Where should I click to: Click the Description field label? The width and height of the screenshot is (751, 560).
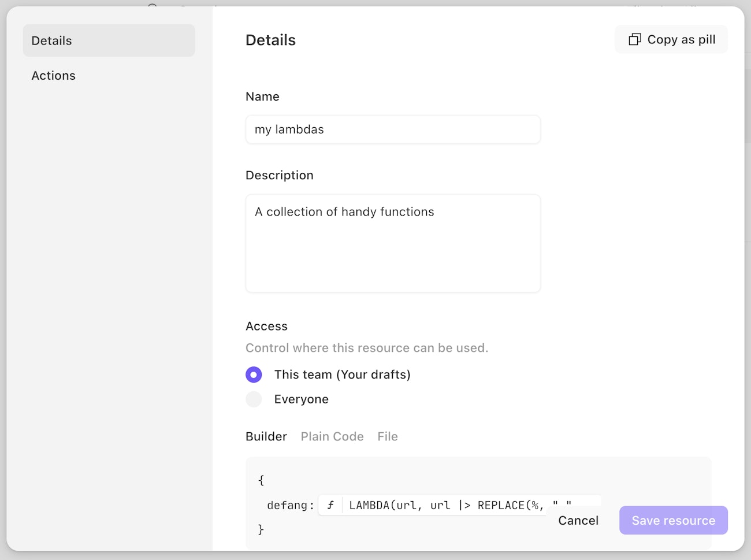279,175
